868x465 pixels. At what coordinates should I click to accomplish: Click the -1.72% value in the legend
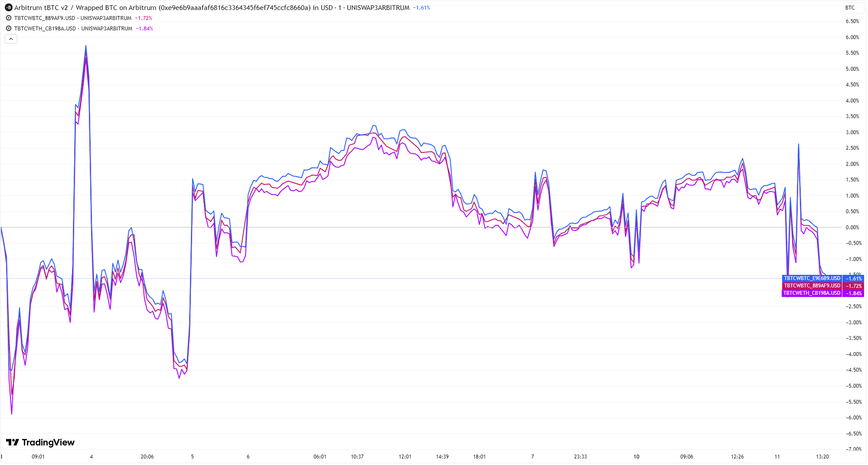point(144,18)
